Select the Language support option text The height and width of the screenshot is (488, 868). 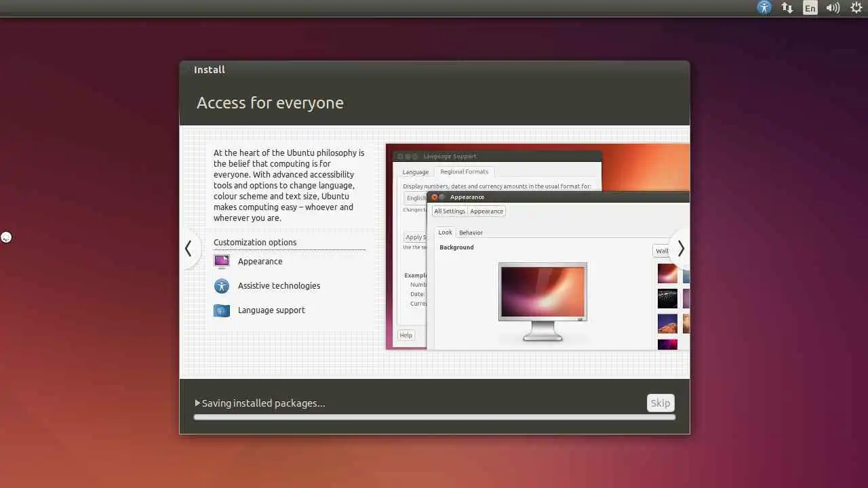point(271,310)
